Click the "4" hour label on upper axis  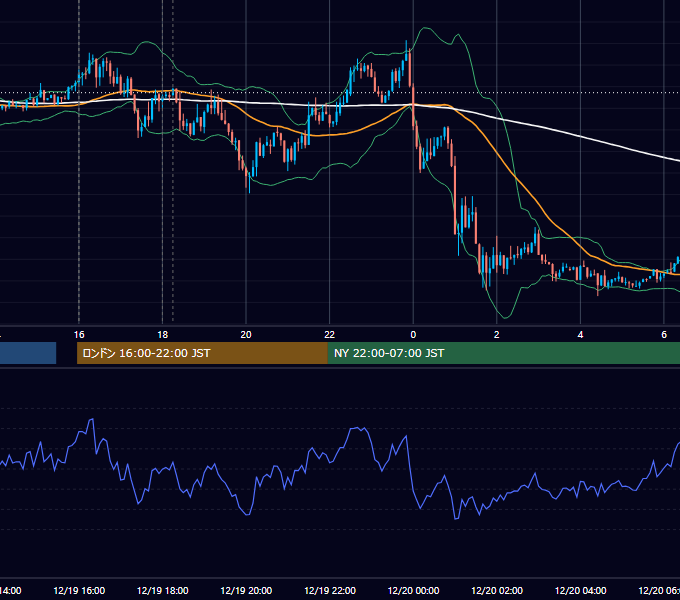[x=580, y=335]
